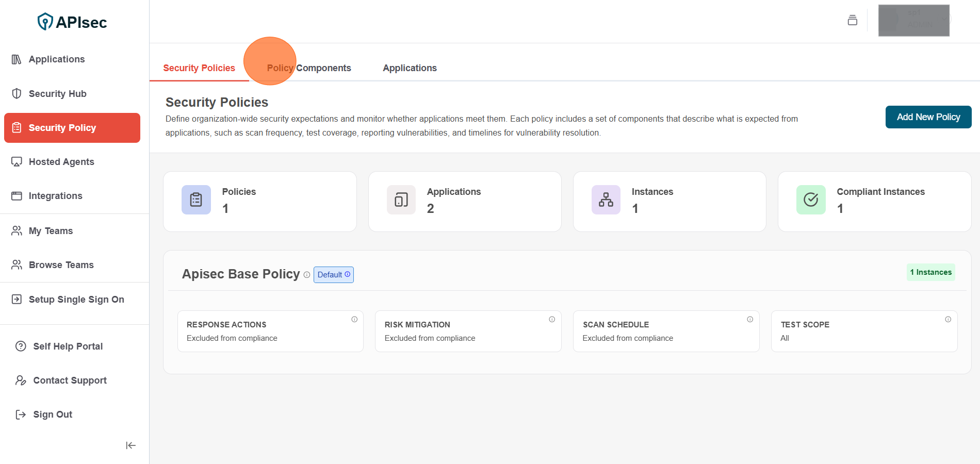Image resolution: width=980 pixels, height=464 pixels.
Task: Open the Self Help Portal link
Action: 68,346
